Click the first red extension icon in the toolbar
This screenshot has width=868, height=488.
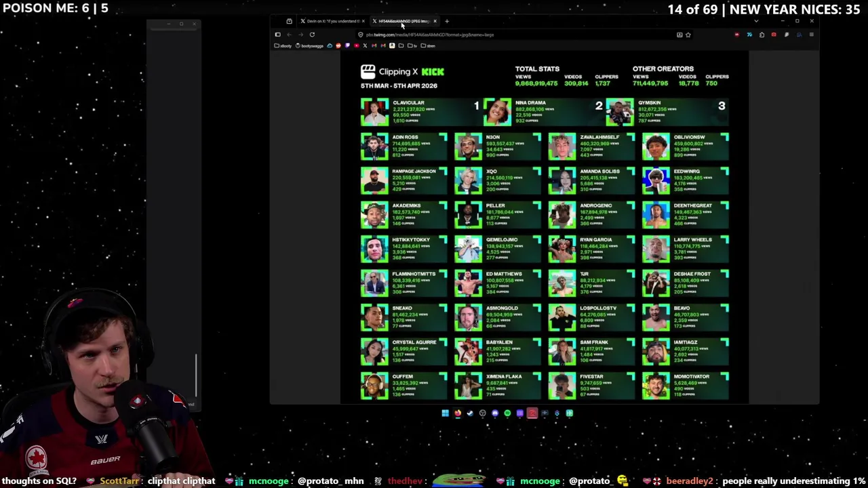pos(737,35)
